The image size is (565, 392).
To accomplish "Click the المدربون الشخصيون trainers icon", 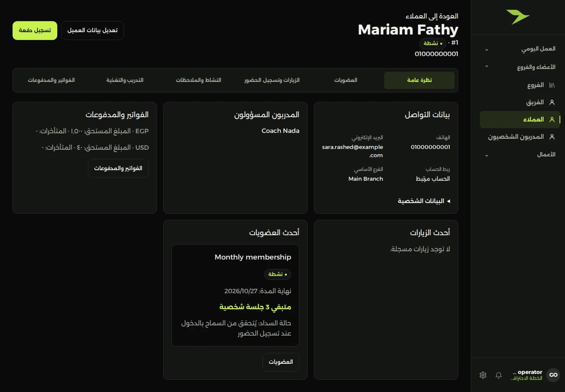I will 552,137.
